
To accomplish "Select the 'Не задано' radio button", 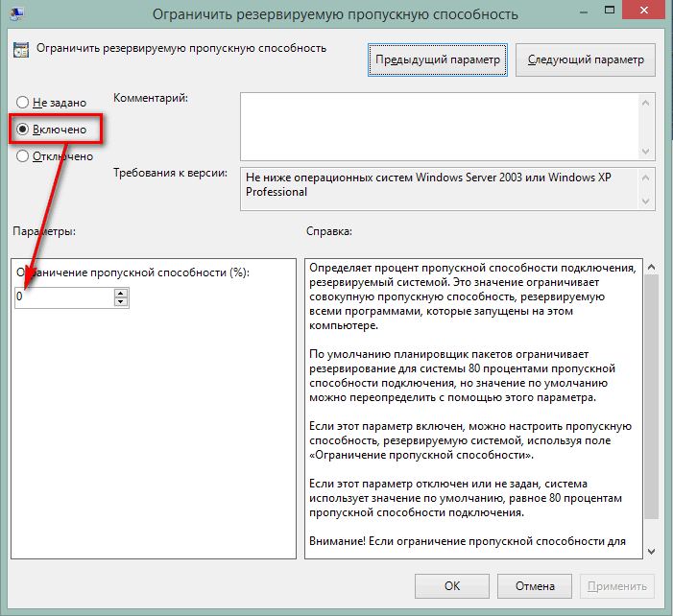I will [22, 103].
